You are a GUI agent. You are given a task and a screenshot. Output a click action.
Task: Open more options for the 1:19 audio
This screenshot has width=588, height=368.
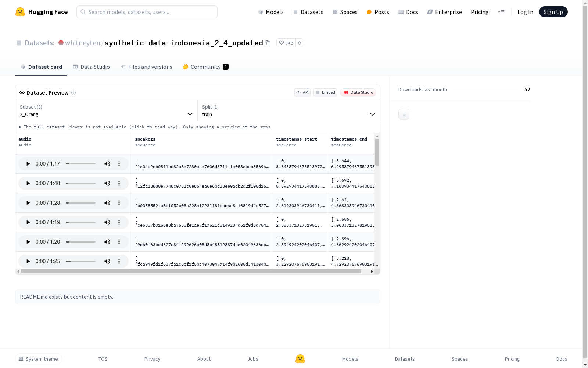[119, 222]
